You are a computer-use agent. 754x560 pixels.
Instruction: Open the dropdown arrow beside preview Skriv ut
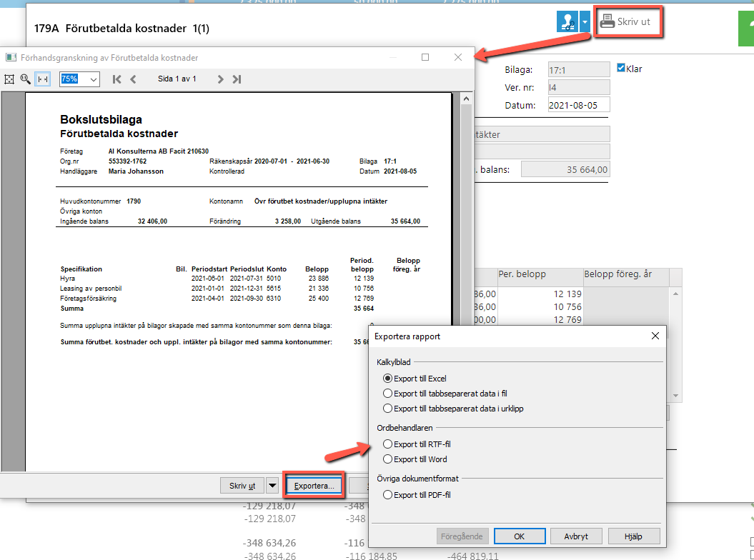pos(272,486)
